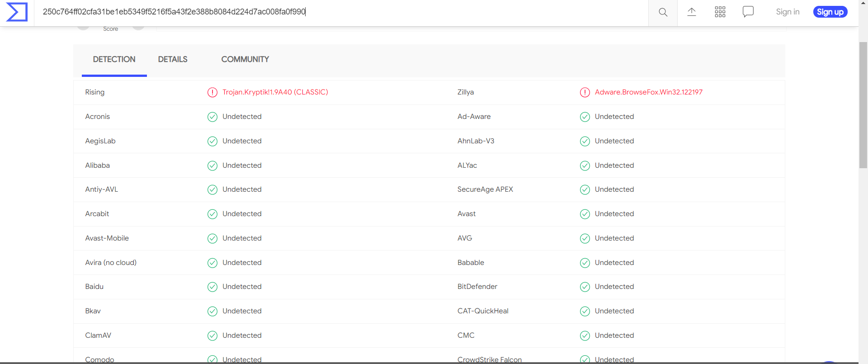Image resolution: width=868 pixels, height=364 pixels.
Task: Click the Sign in link
Action: [x=788, y=12]
